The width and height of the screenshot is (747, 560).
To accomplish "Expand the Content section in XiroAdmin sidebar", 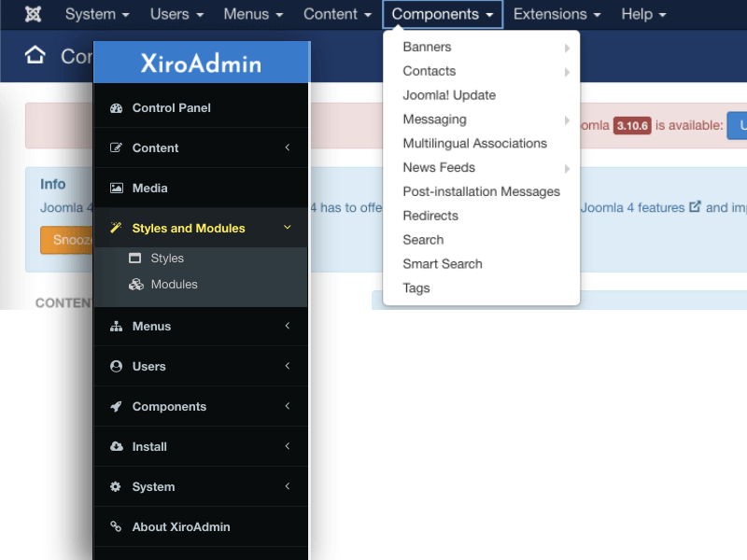I will click(x=288, y=147).
